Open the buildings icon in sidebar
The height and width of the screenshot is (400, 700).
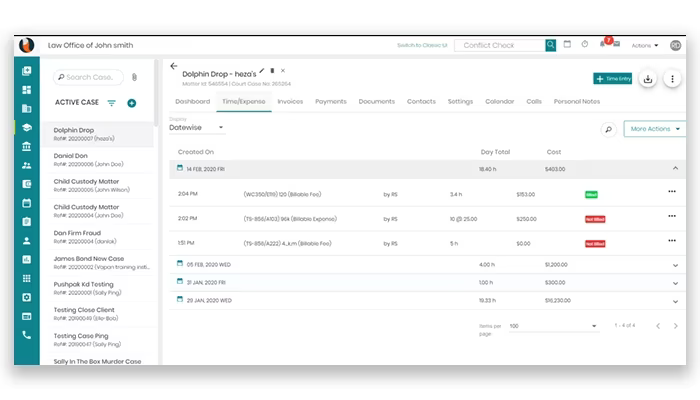tap(27, 108)
